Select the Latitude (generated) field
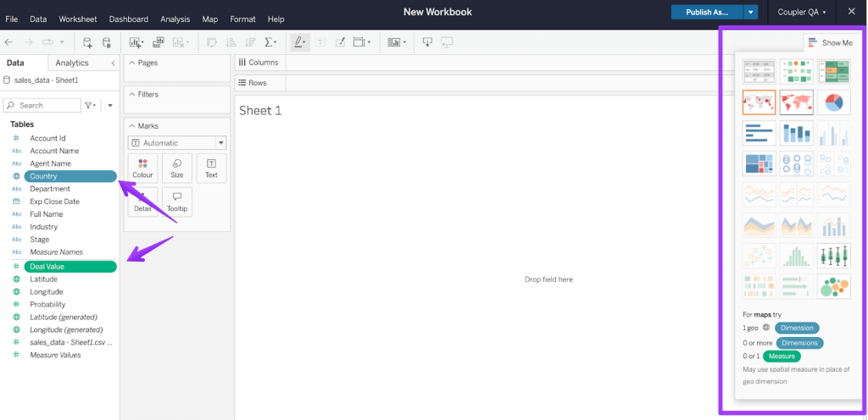Screen dimensions: 868x420 pyautogui.click(x=64, y=318)
